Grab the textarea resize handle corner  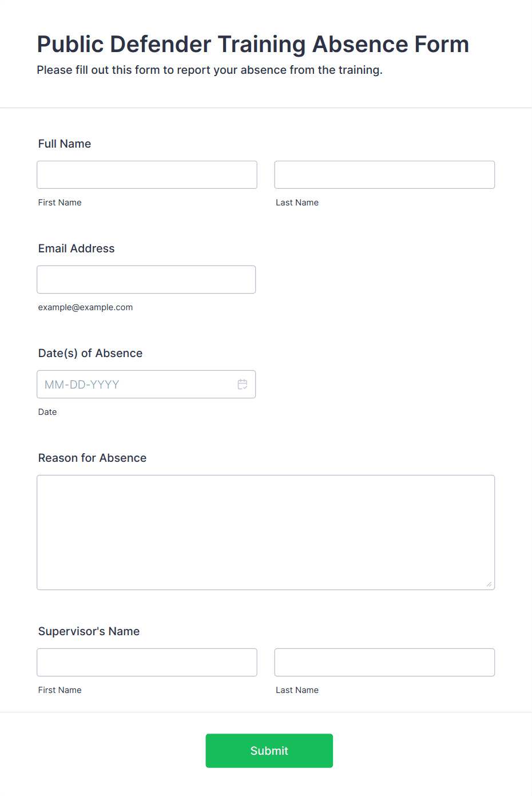click(489, 584)
